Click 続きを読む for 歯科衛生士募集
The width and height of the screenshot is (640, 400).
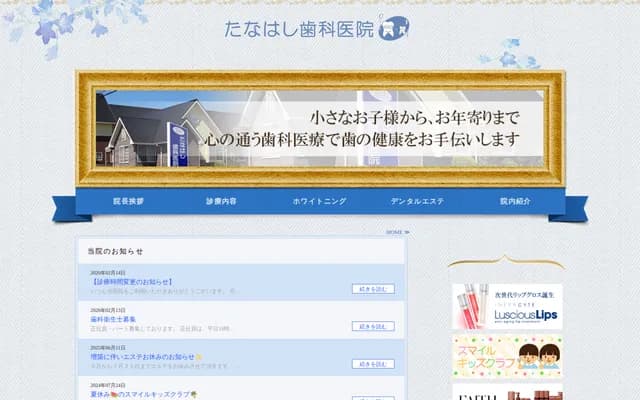(x=373, y=326)
